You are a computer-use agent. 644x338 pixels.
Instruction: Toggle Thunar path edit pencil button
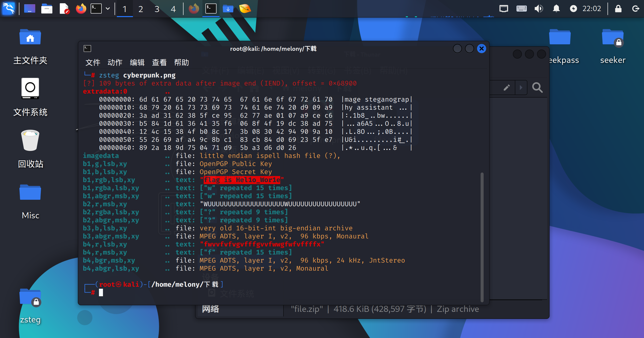tap(507, 88)
